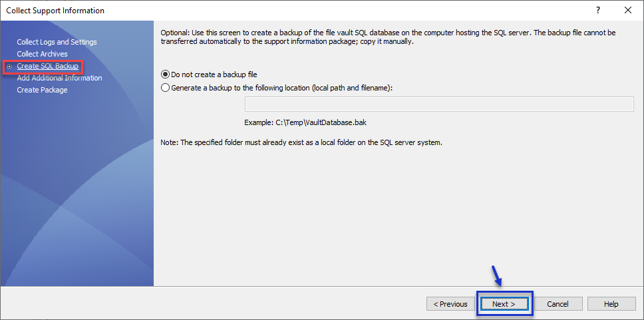Screen dimensions: 644x320
Task: Open the Create Package step
Action: [42, 90]
